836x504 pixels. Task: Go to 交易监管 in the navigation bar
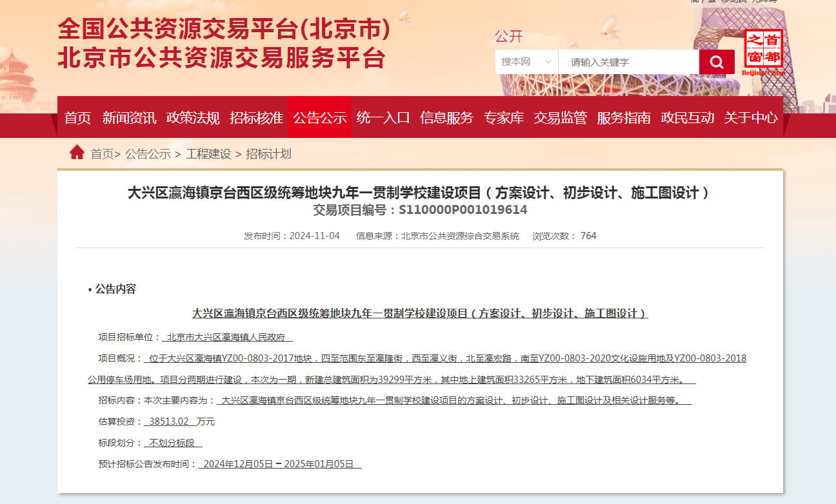tap(560, 117)
